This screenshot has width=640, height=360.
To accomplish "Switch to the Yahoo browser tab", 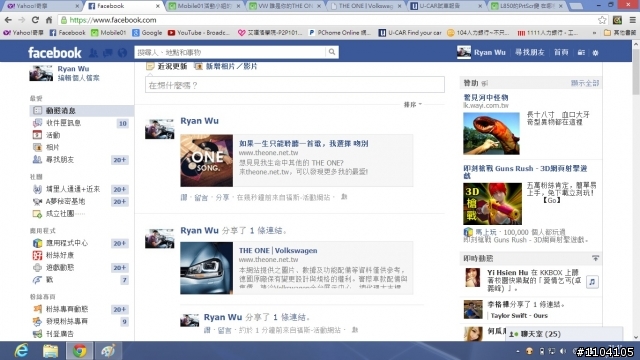I will pyautogui.click(x=41, y=6).
